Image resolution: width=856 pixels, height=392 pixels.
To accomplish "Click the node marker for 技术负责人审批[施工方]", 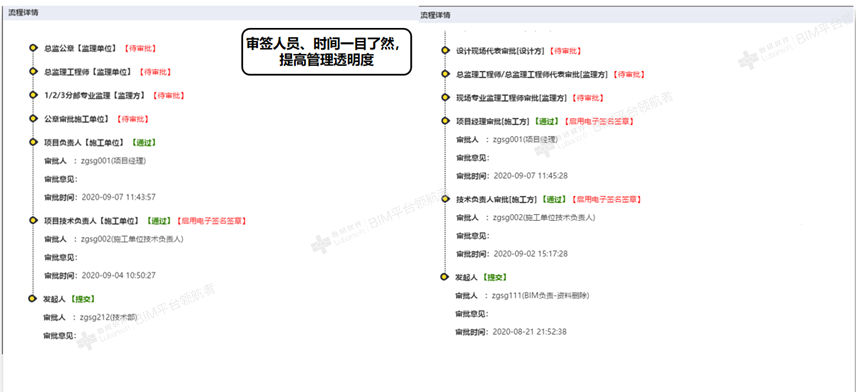I will 445,199.
